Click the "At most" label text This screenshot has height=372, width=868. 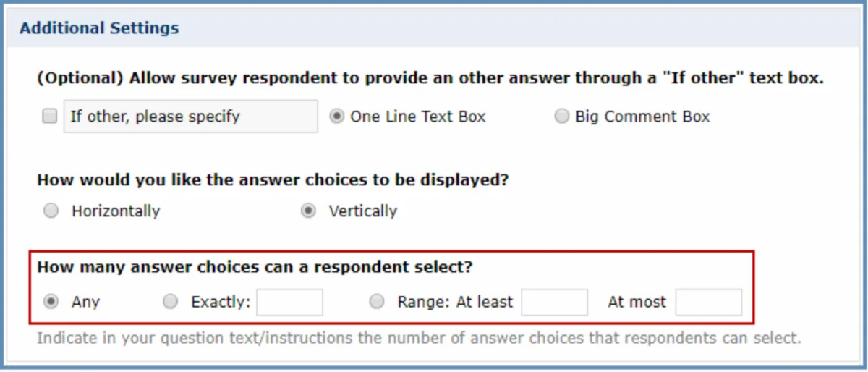point(637,302)
